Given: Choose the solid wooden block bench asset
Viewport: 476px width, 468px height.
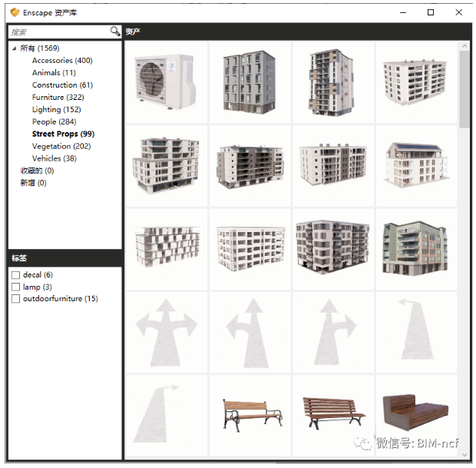Looking at the screenshot, I should coord(415,414).
